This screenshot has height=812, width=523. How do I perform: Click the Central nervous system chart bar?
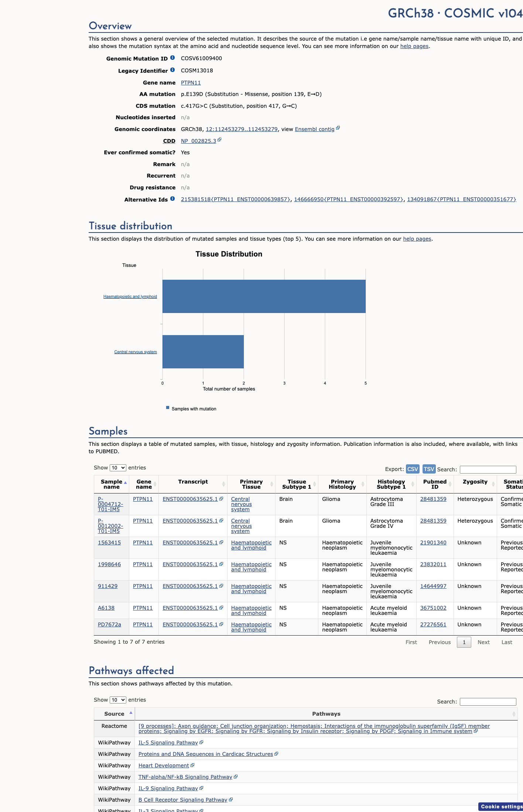click(x=203, y=352)
